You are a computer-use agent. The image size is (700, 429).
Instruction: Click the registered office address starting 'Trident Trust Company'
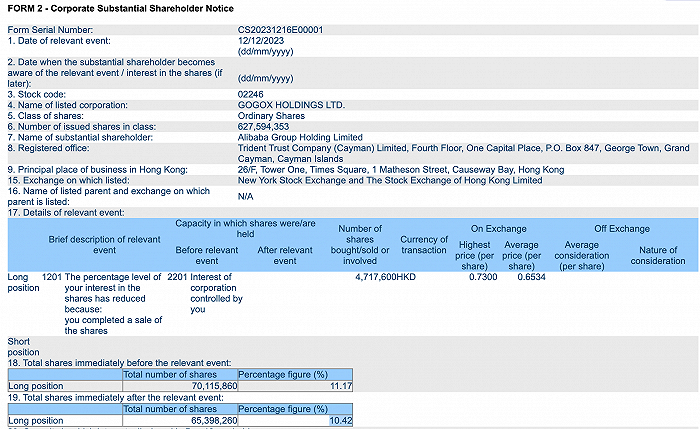click(463, 153)
